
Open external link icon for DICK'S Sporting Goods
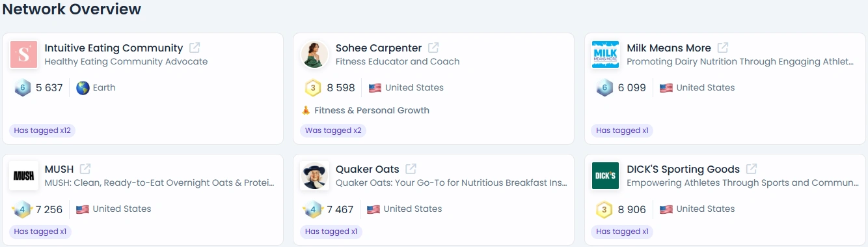pos(752,169)
